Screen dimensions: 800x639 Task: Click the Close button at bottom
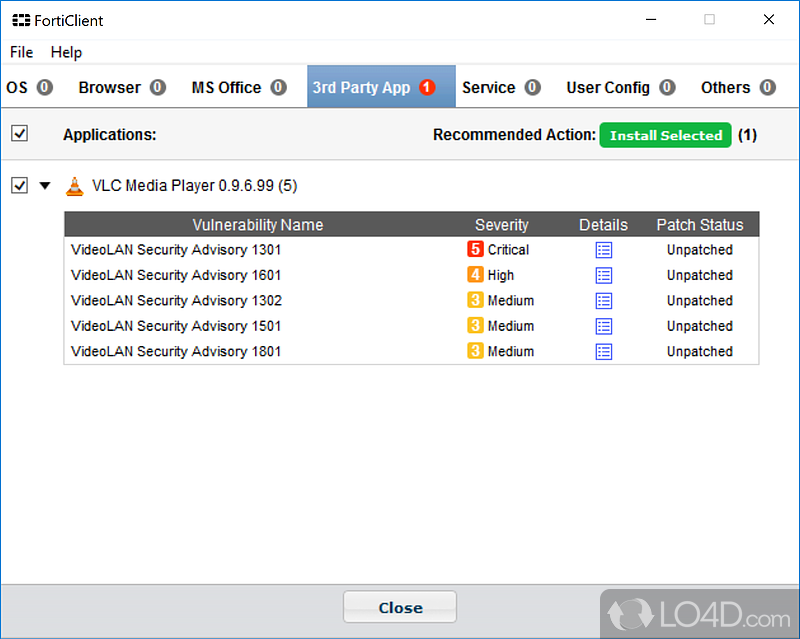(x=400, y=607)
